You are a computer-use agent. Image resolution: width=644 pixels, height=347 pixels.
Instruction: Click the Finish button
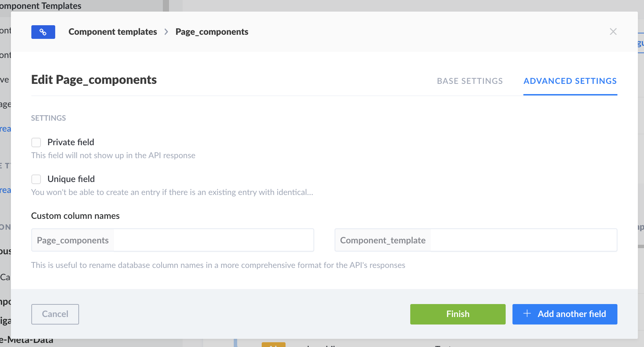pyautogui.click(x=458, y=314)
